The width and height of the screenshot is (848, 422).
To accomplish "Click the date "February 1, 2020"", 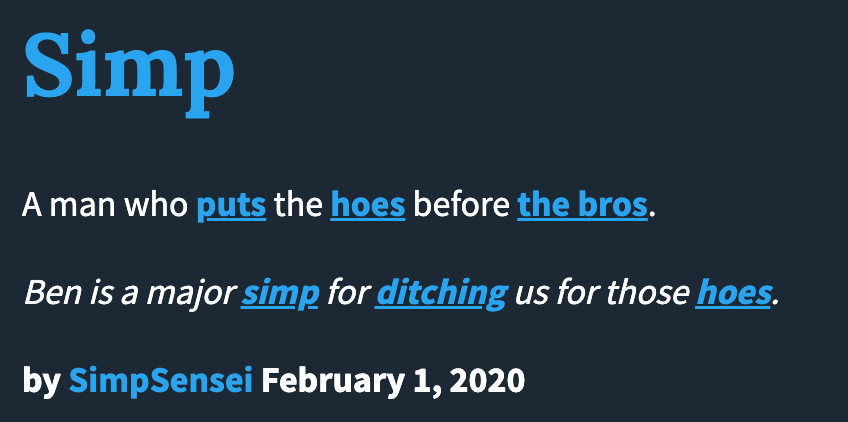I will tap(393, 380).
